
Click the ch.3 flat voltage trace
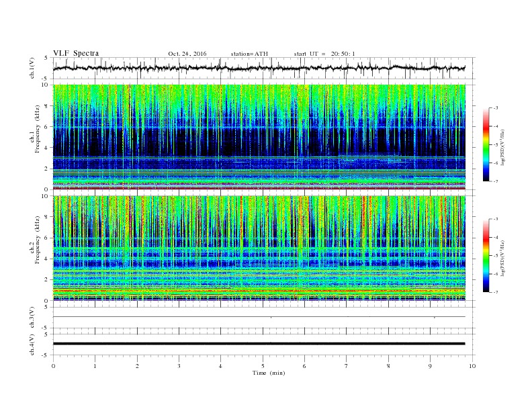(x=259, y=317)
